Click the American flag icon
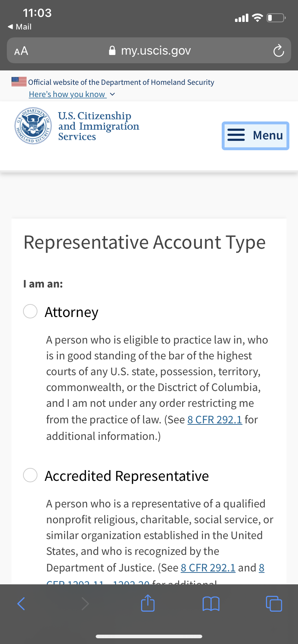 tap(19, 82)
